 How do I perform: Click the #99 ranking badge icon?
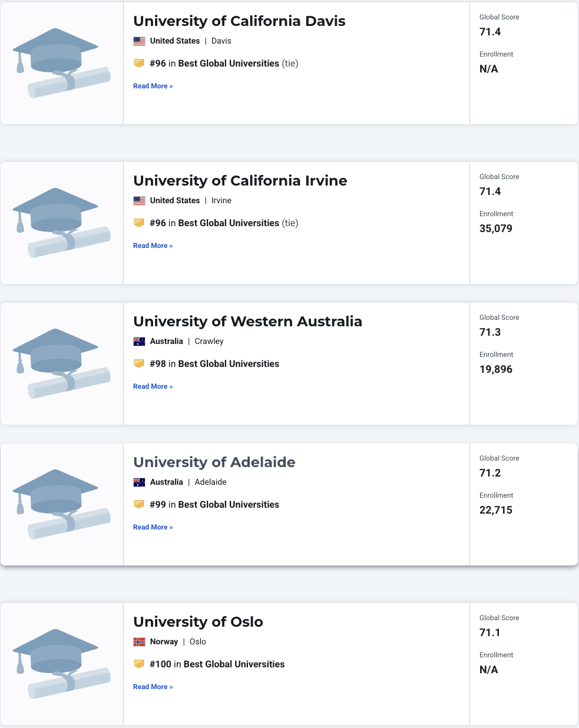(139, 504)
